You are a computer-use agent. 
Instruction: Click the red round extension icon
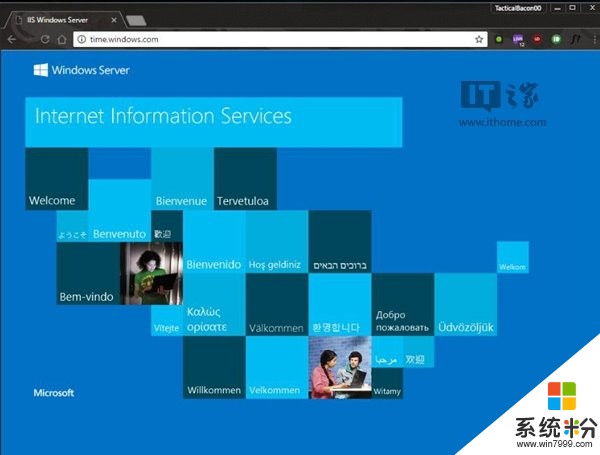[x=537, y=39]
